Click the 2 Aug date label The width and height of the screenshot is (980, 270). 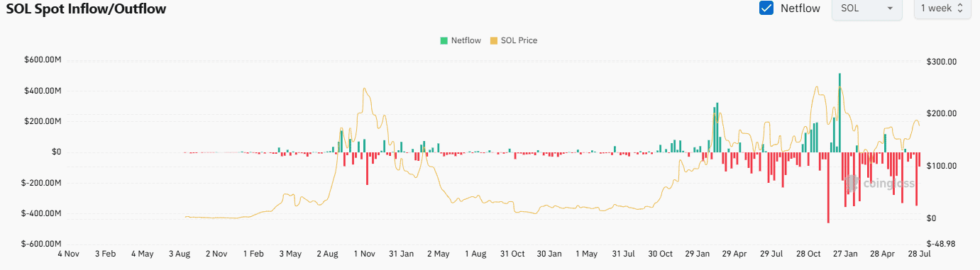327,254
